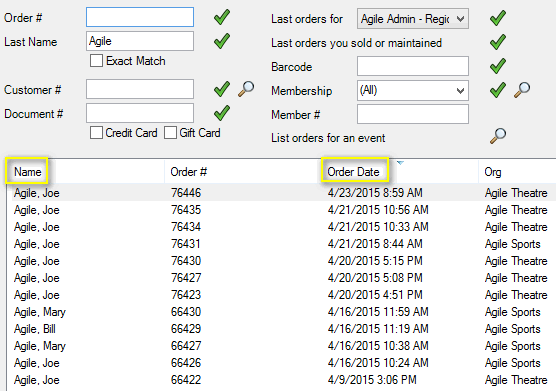
Task: Enable the Exact Match checkbox
Action: (96, 61)
